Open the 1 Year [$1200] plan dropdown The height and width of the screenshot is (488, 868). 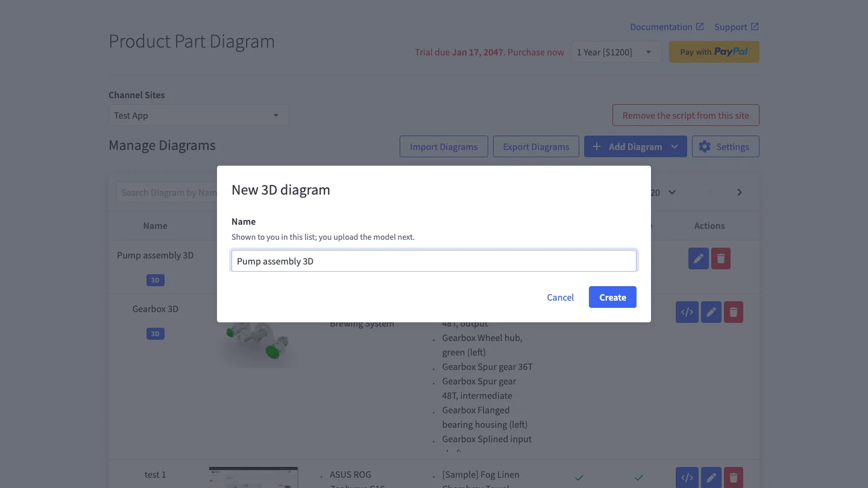(616, 52)
